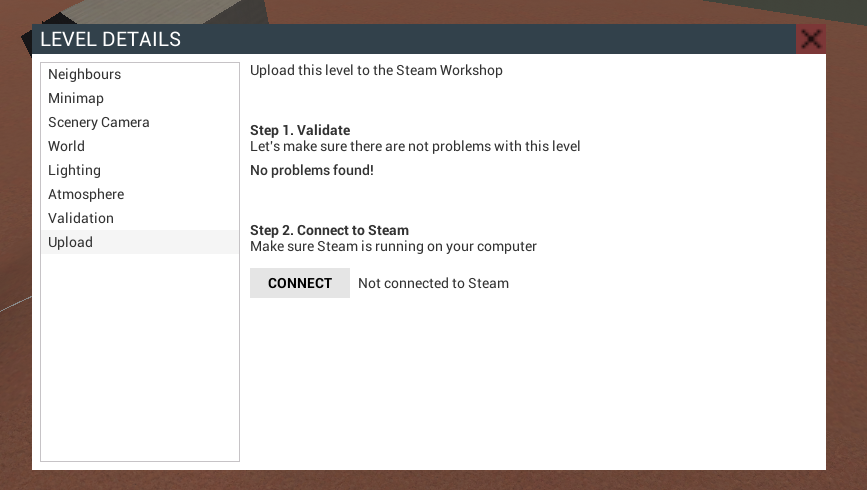Screen dimensions: 867x490
Task: Click the No problems found message
Action: pyautogui.click(x=312, y=170)
